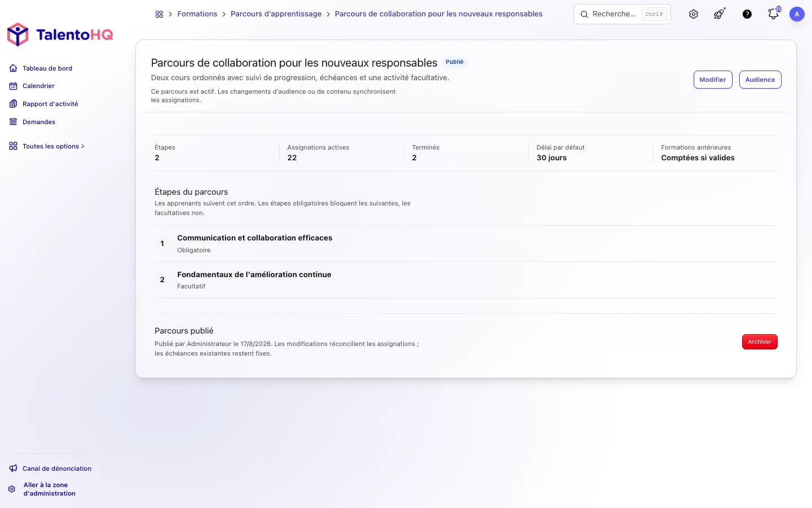This screenshot has height=508, width=812.
Task: Click the rocket icon in header
Action: pos(720,14)
